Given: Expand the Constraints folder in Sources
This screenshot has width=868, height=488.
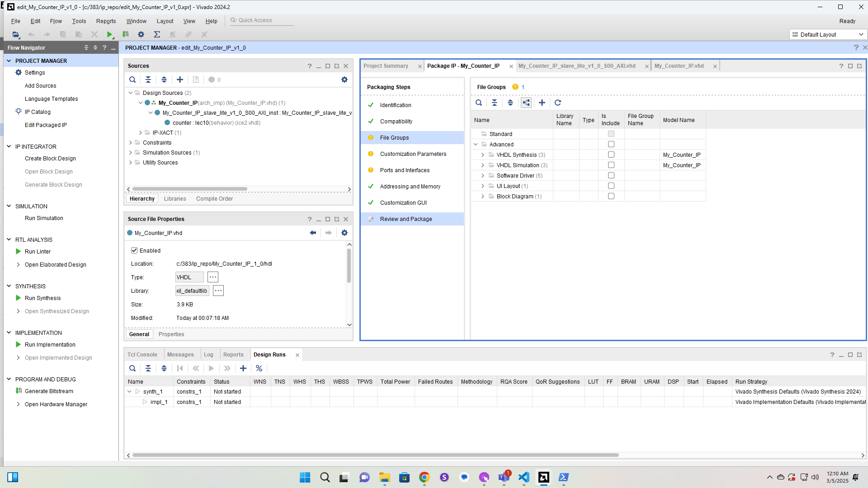Looking at the screenshot, I should tap(131, 143).
